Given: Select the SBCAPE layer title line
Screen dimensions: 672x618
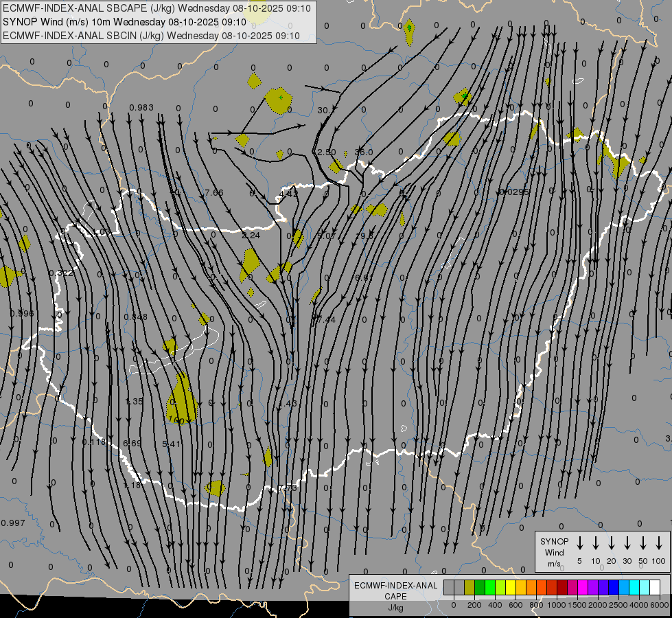Looking at the screenshot, I should click(157, 8).
